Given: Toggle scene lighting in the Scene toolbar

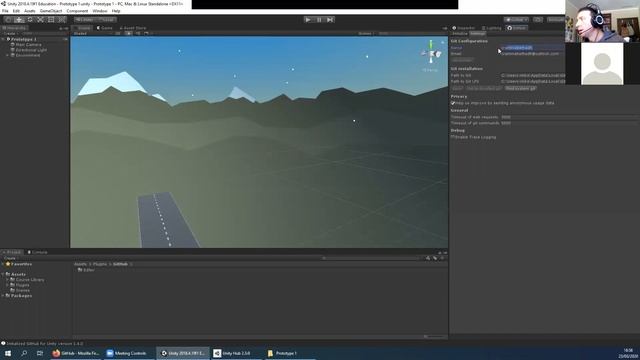Looking at the screenshot, I should (129, 33).
